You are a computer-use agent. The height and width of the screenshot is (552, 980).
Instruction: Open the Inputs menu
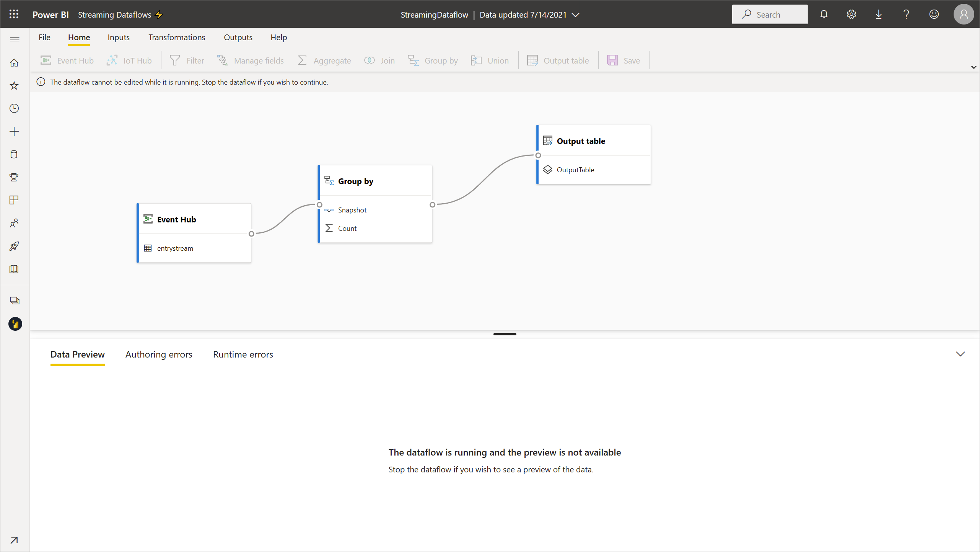pos(119,37)
